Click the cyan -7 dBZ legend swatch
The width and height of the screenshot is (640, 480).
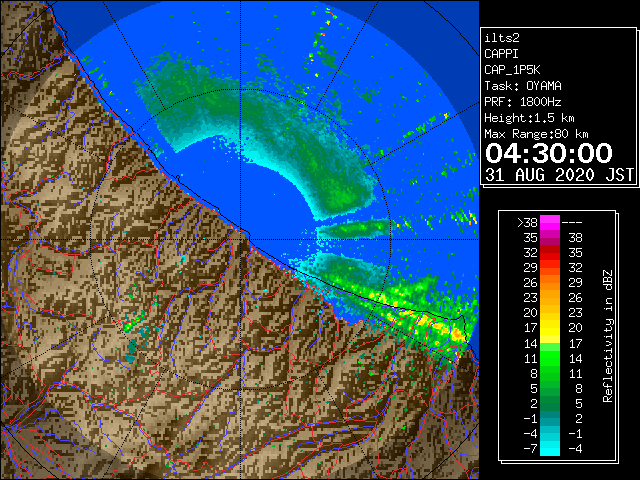click(x=550, y=448)
